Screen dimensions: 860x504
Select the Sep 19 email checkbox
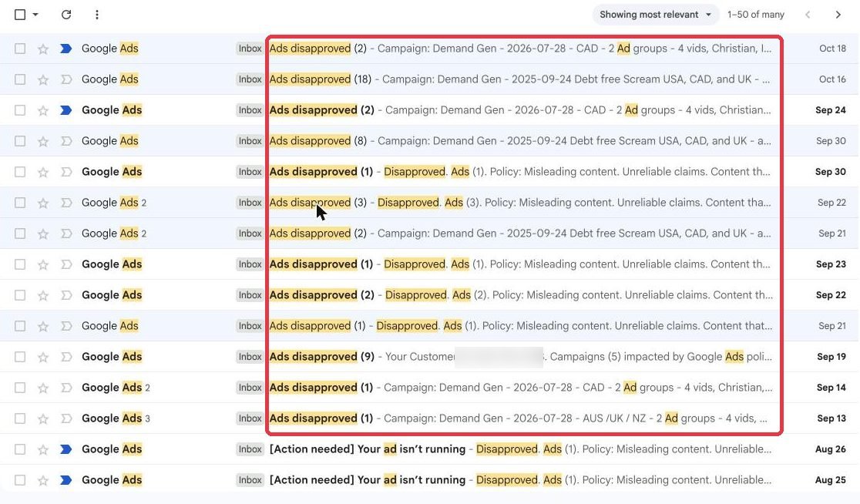[20, 357]
